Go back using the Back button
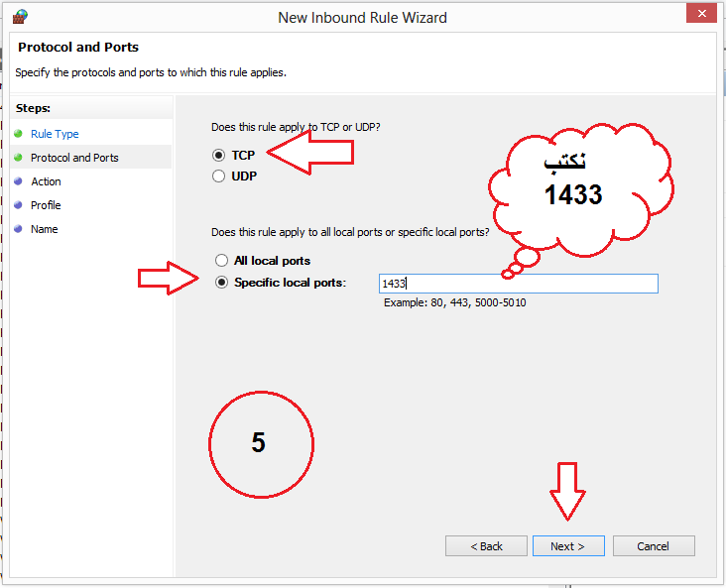 tap(486, 546)
